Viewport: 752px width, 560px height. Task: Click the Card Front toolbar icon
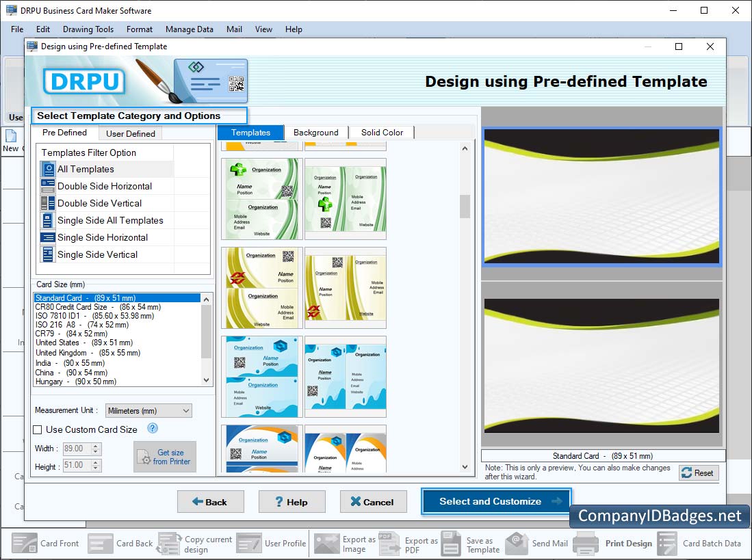pos(25,543)
